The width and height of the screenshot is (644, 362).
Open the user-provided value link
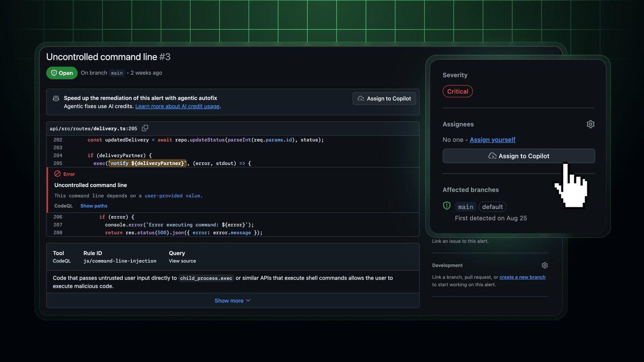pos(172,196)
